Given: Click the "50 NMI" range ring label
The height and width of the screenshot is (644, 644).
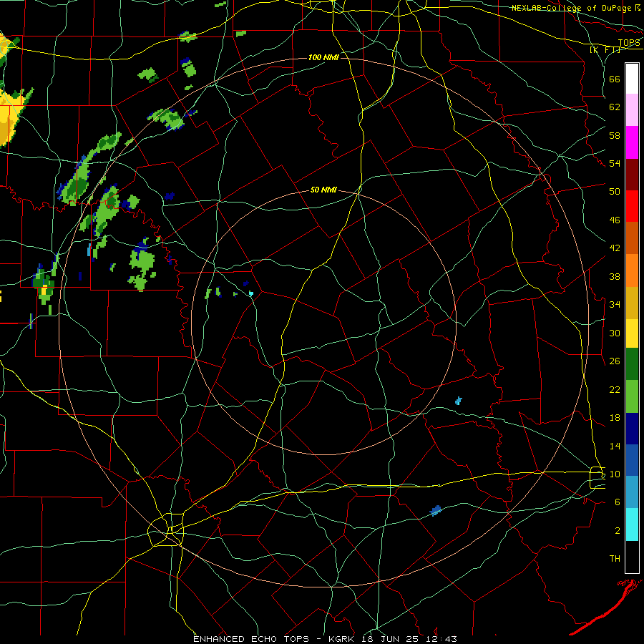Looking at the screenshot, I should click(323, 190).
